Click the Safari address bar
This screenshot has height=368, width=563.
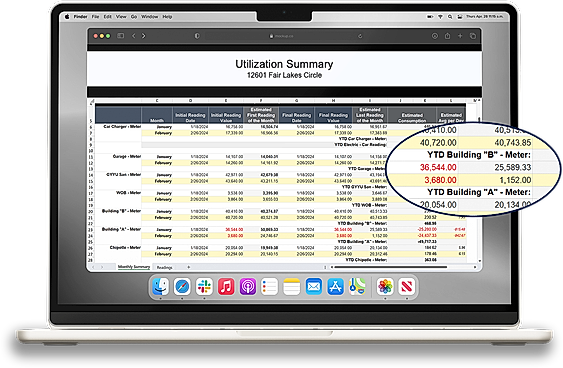click(x=282, y=36)
